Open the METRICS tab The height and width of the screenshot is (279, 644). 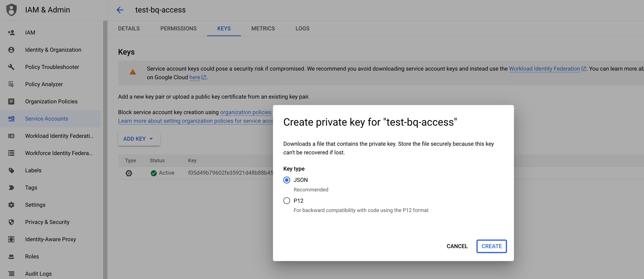[263, 28]
